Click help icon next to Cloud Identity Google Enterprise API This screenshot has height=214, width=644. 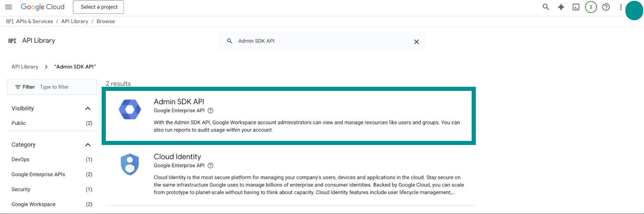pos(210,165)
